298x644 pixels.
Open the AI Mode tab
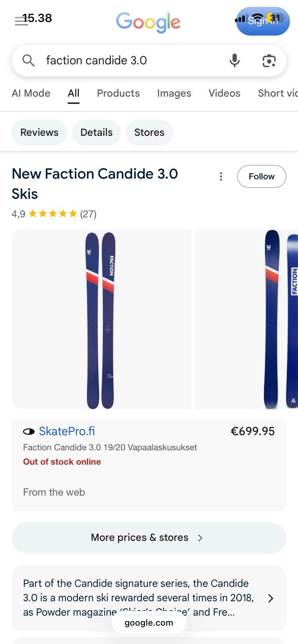31,93
